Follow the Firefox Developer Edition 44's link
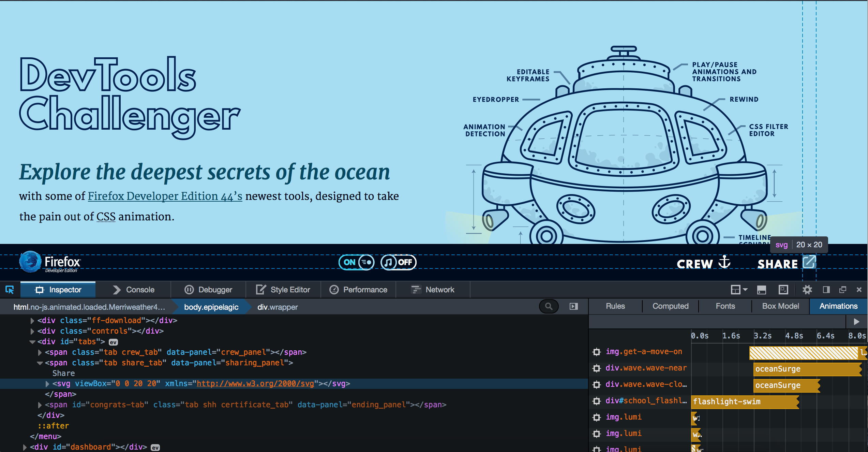Image resolution: width=868 pixels, height=452 pixels. pyautogui.click(x=165, y=196)
